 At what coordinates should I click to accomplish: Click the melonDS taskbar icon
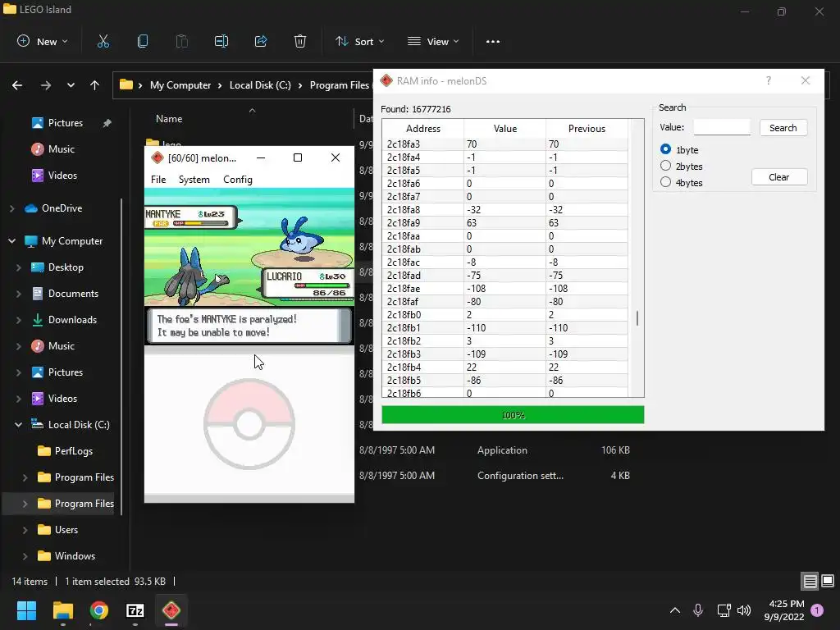[x=171, y=610]
